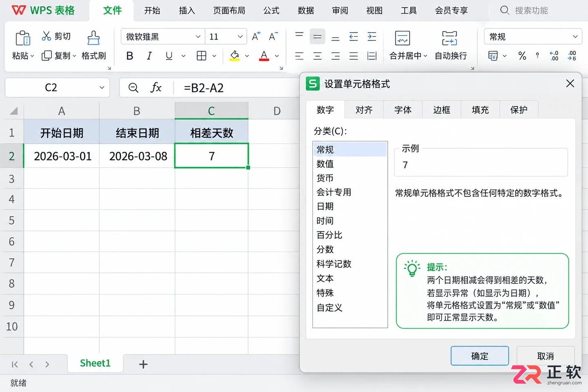588x392 pixels.
Task: Switch to the 公式 ribbon tab
Action: (271, 11)
